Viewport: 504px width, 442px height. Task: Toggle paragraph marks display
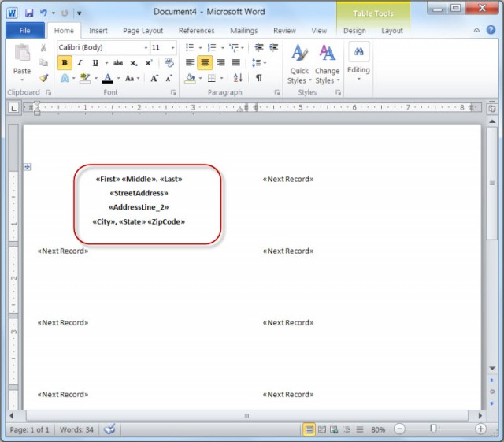click(x=258, y=78)
